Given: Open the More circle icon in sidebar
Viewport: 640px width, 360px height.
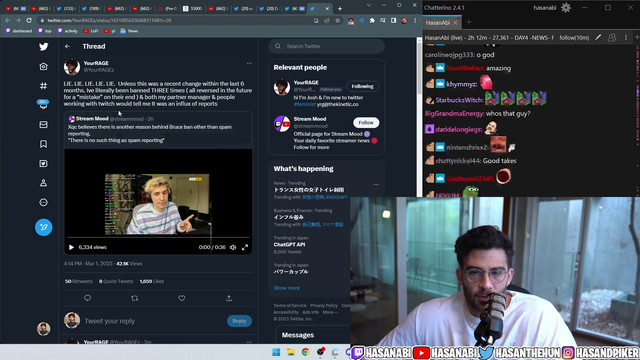Looking at the screenshot, I should coord(44,202).
